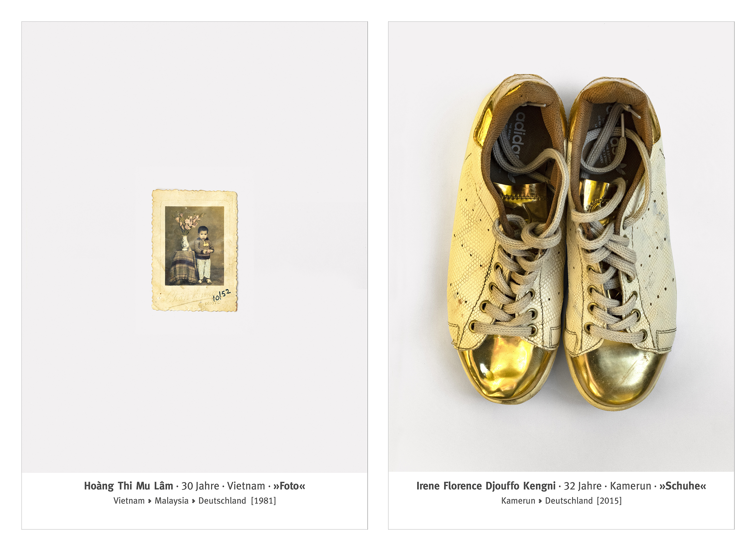
Task: Click the »Foto« caption label
Action: click(289, 486)
